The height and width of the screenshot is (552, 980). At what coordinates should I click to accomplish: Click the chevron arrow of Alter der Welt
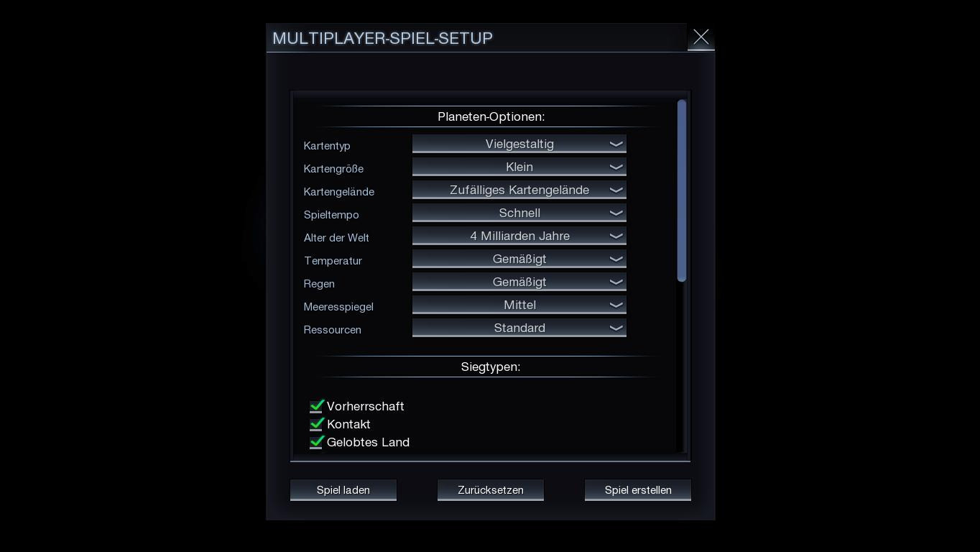point(616,236)
